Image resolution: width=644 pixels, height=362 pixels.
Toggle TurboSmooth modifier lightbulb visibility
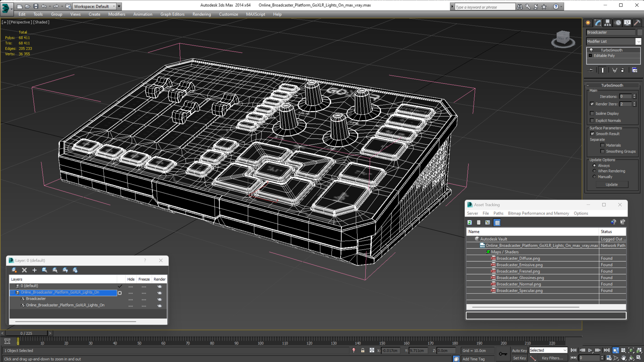pos(591,50)
